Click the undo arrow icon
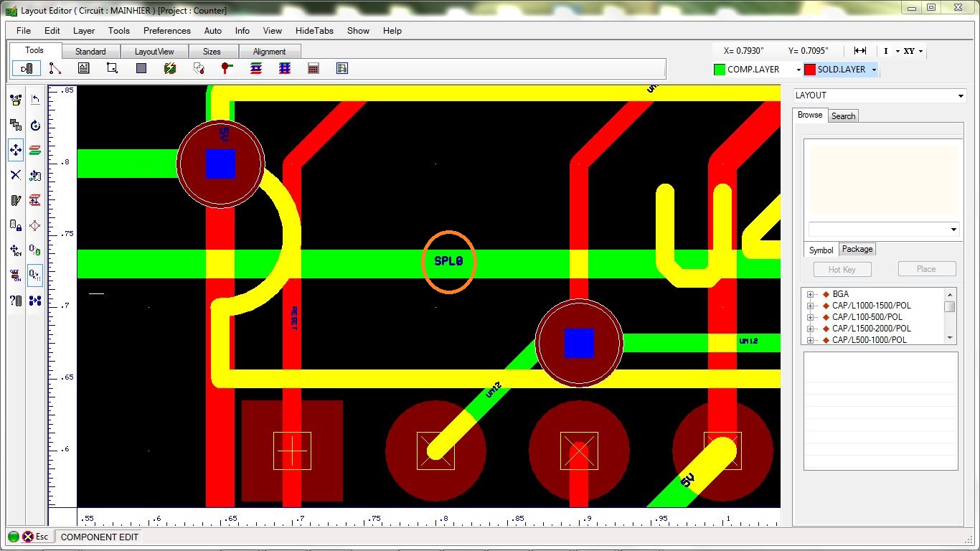Image resolution: width=980 pixels, height=551 pixels. pos(35,100)
